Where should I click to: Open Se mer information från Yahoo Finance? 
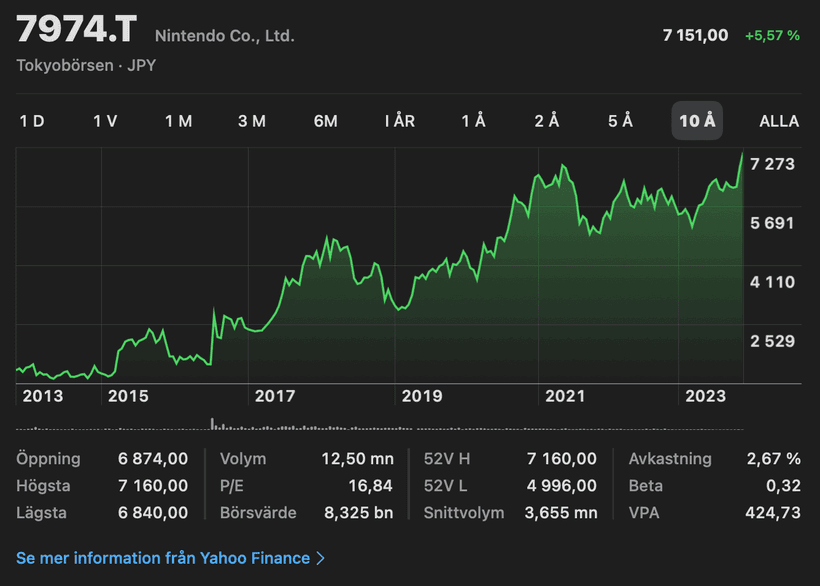[x=163, y=558]
